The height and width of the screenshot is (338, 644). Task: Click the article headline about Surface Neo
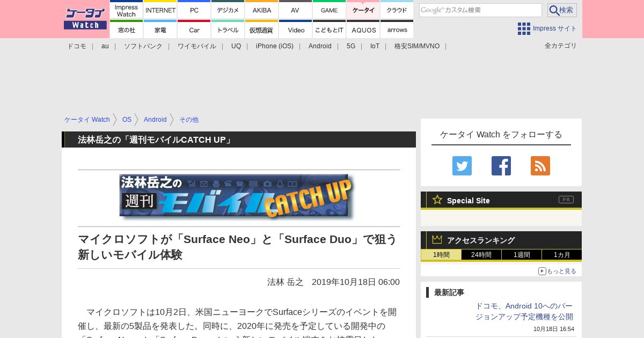pyautogui.click(x=238, y=247)
